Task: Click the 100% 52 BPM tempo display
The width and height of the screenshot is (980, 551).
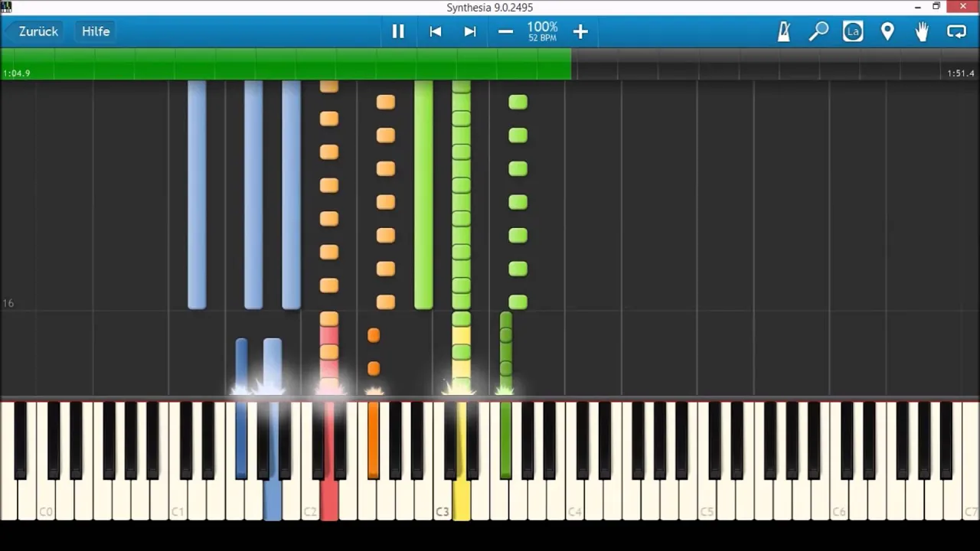Action: click(x=542, y=31)
